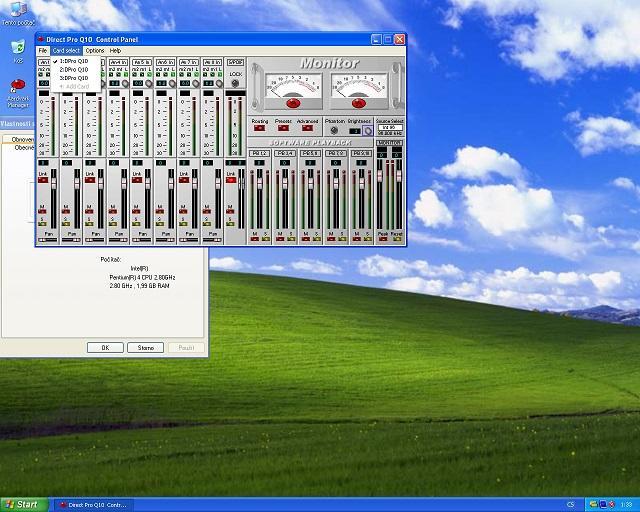This screenshot has width=640, height=512.
Task: Solo the fifth analog input channel
Action: coord(136,224)
